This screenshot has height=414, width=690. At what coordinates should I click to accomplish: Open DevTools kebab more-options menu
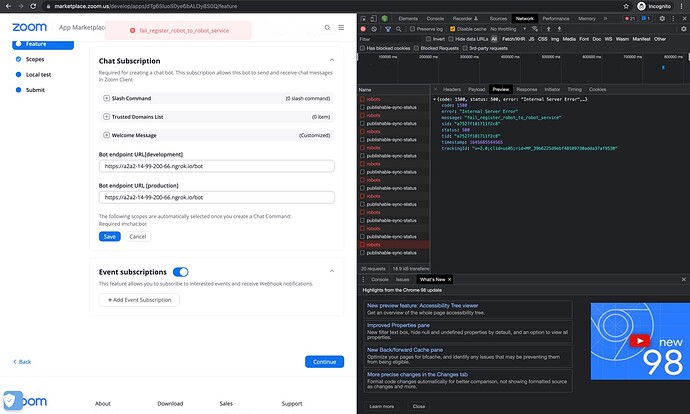pos(673,18)
